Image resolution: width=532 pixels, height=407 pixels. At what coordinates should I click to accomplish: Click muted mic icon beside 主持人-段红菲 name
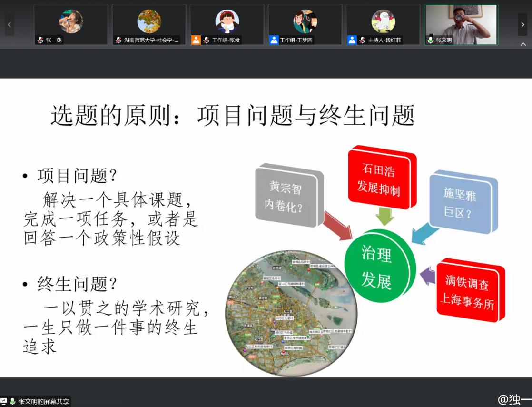(x=363, y=40)
